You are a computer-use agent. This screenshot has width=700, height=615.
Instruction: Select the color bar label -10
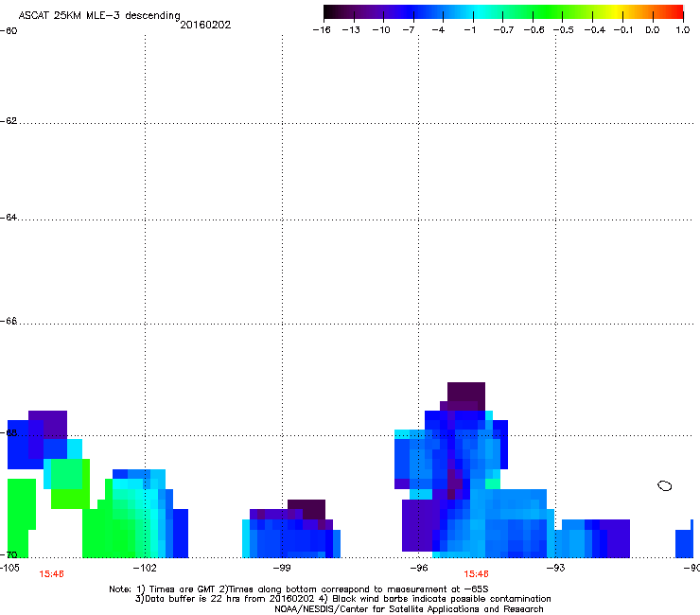pyautogui.click(x=381, y=30)
